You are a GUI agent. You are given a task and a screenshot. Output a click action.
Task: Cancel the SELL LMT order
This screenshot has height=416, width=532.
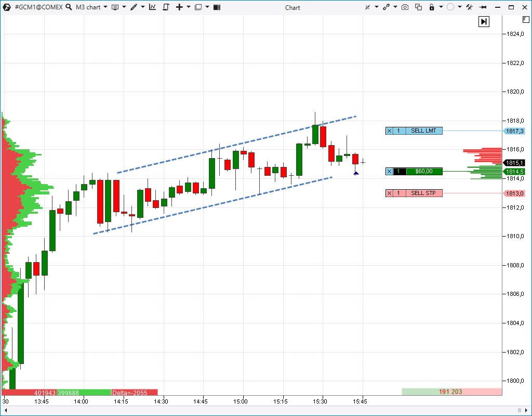(390, 131)
